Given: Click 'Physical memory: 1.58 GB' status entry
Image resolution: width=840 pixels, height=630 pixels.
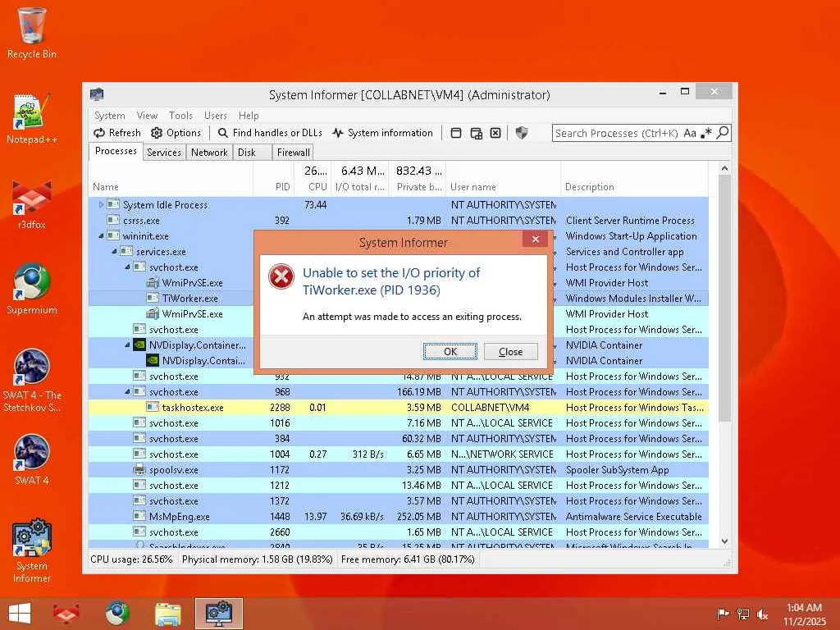Looking at the screenshot, I should (257, 559).
